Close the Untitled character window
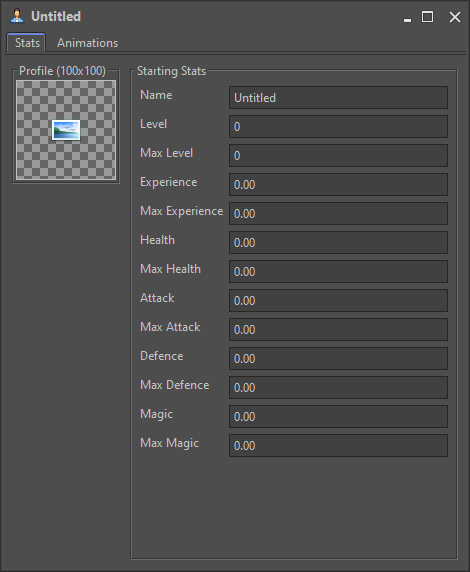The width and height of the screenshot is (470, 572). click(x=455, y=17)
